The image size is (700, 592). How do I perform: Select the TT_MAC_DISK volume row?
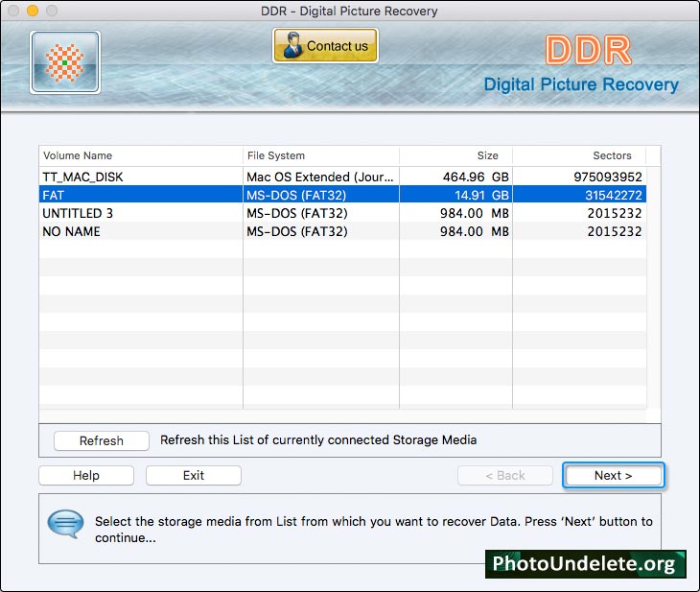coord(342,177)
